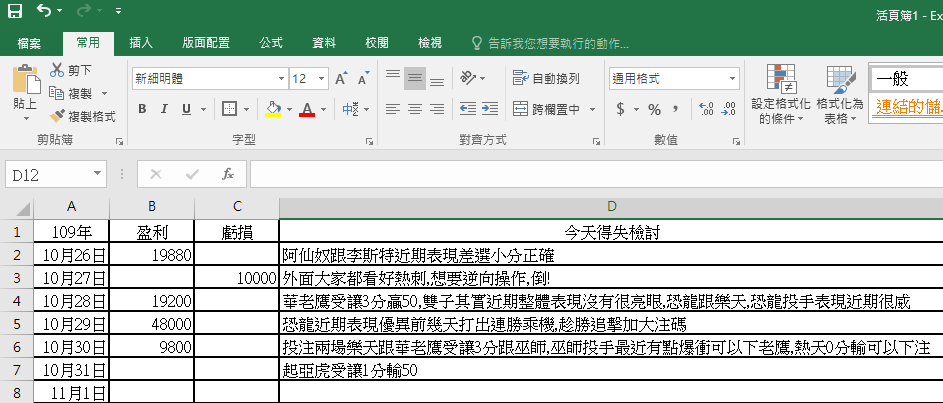Click cell containing 48000
943x403 pixels.
[152, 325]
